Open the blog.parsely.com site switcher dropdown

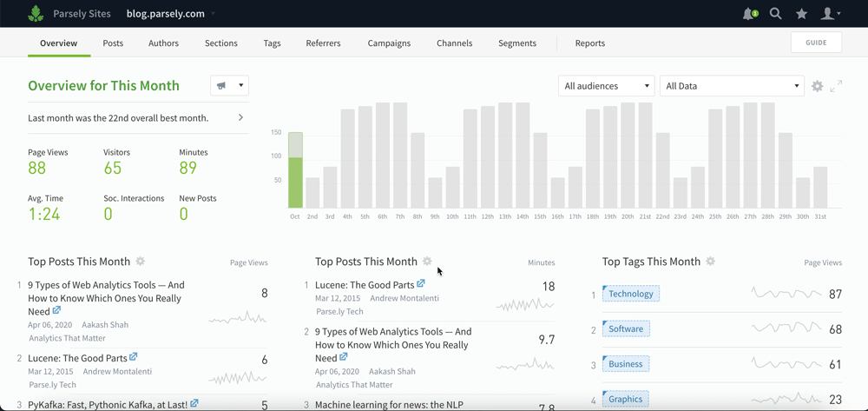pyautogui.click(x=170, y=14)
